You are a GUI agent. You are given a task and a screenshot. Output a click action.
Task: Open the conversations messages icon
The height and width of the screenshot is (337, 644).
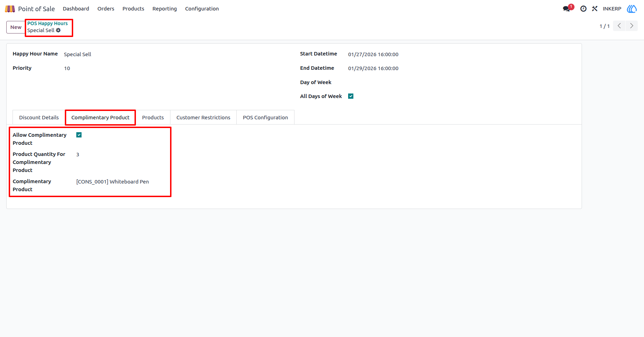(567, 9)
